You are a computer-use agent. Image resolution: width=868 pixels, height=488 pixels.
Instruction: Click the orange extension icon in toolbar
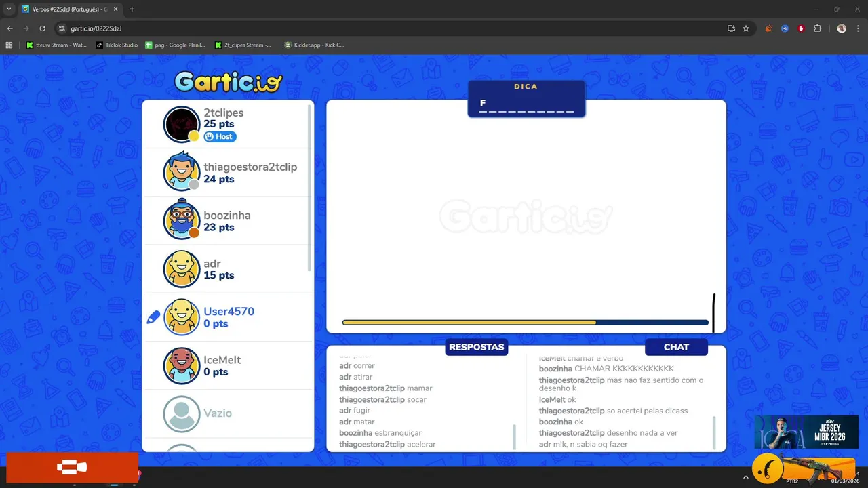pyautogui.click(x=768, y=28)
